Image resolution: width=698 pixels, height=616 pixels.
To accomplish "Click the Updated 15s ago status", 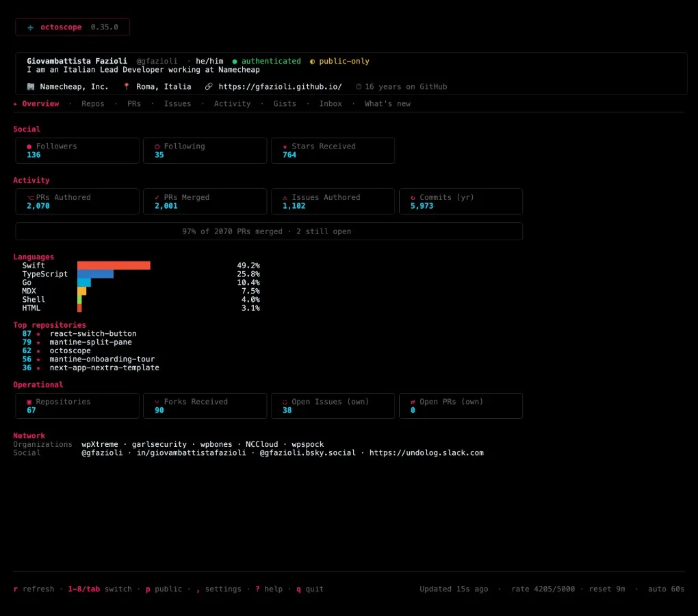I will 454,589.
